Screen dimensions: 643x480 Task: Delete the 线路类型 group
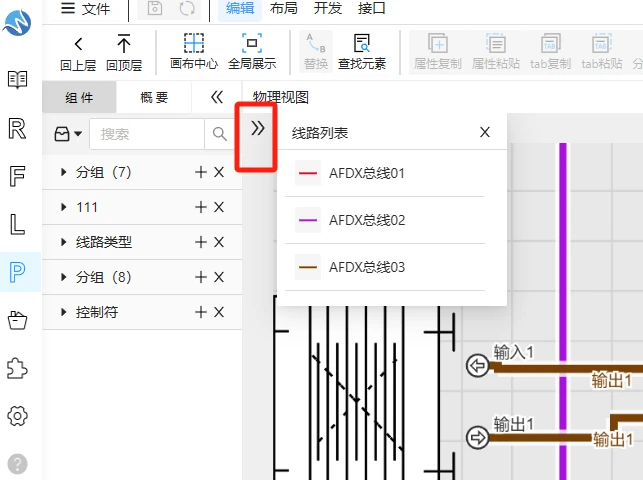click(x=219, y=242)
